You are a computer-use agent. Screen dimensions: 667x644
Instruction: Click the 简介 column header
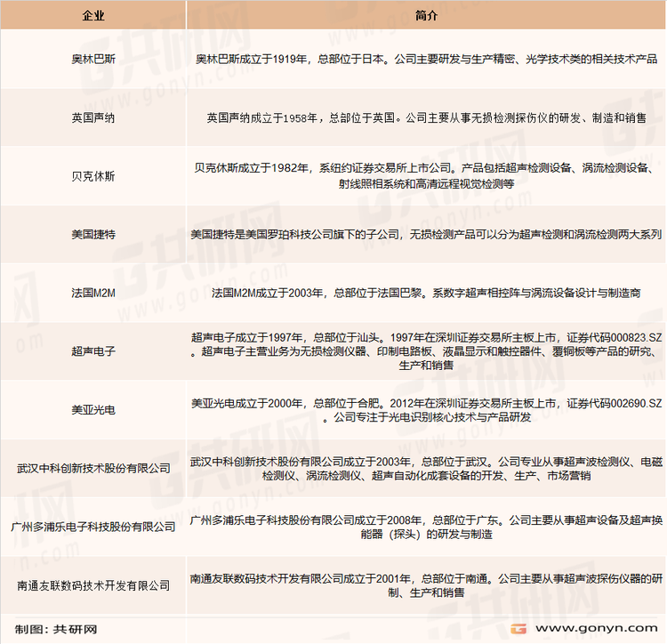(x=426, y=15)
